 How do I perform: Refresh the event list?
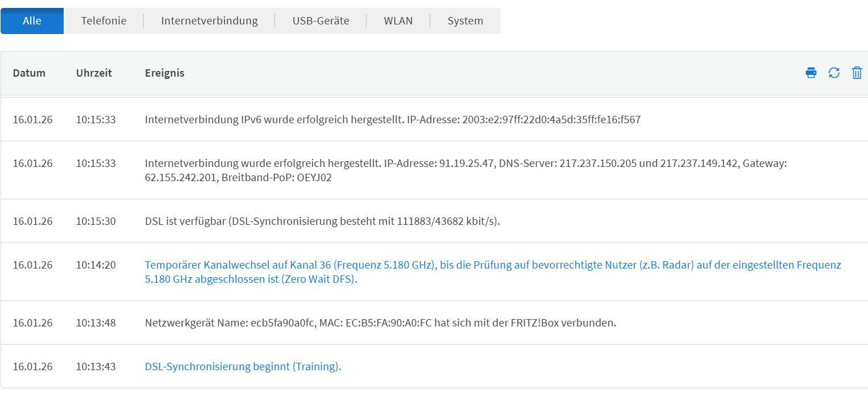pos(834,73)
